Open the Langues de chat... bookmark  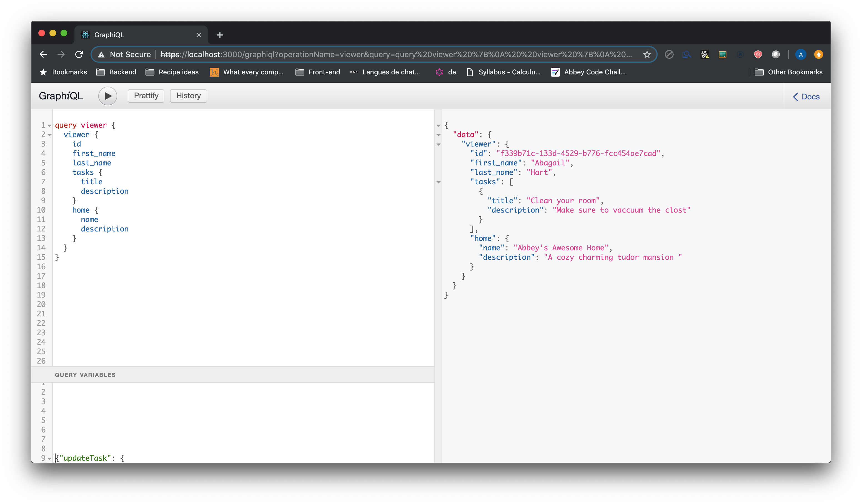pos(385,72)
